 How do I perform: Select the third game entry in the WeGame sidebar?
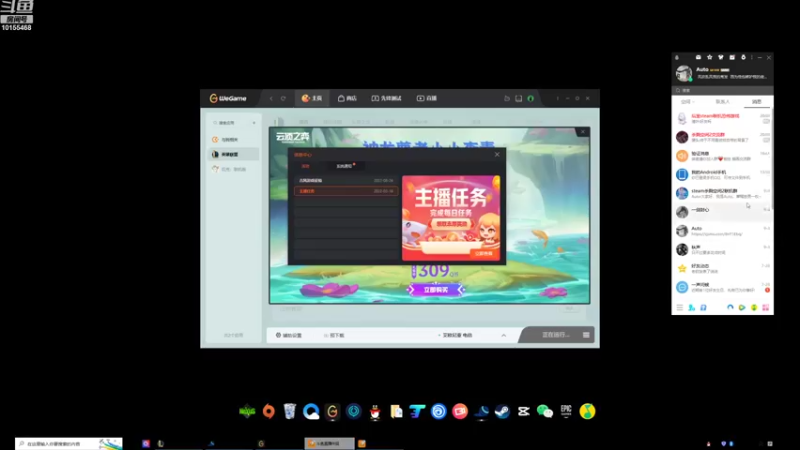point(233,169)
